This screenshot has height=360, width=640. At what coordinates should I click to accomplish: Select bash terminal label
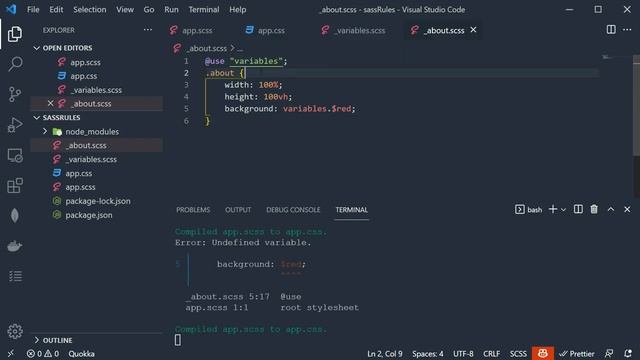(529, 209)
